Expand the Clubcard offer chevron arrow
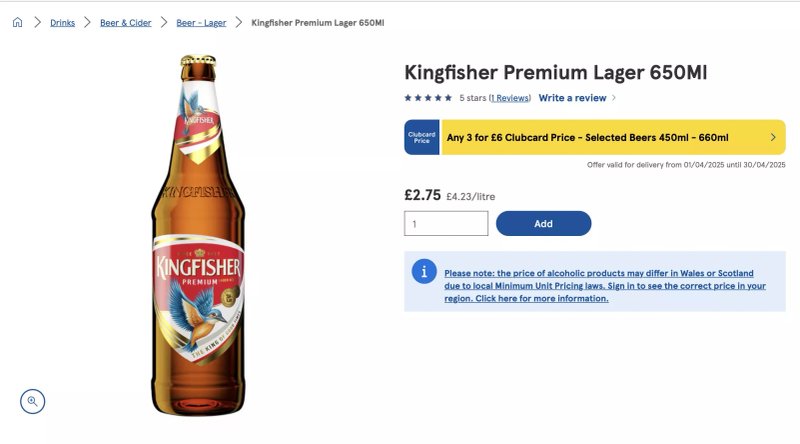Viewport: 800px width, 444px height. tap(773, 137)
